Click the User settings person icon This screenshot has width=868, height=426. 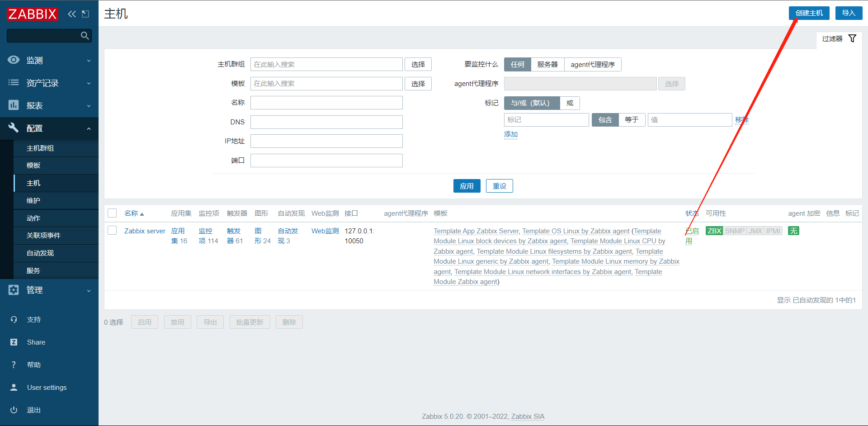(14, 388)
